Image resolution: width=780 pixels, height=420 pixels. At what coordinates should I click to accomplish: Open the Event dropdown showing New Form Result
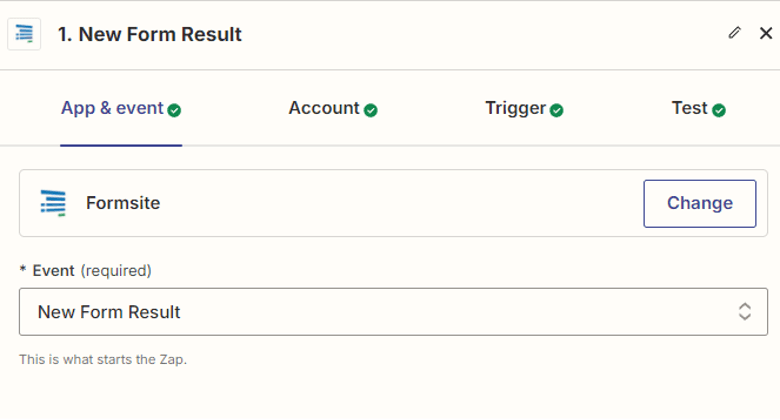380,312
